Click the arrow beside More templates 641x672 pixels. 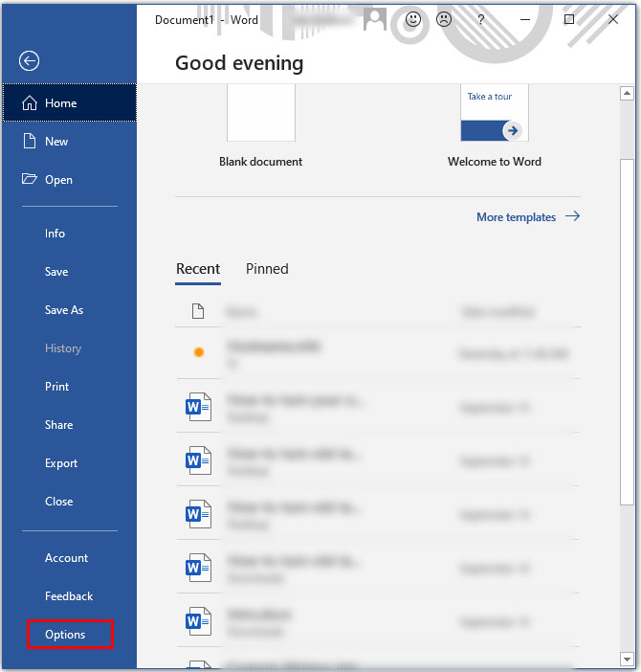pos(572,216)
